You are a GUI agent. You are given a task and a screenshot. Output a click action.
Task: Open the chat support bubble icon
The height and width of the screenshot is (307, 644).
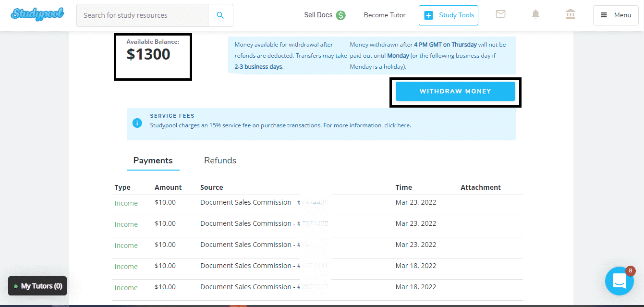pyautogui.click(x=620, y=281)
